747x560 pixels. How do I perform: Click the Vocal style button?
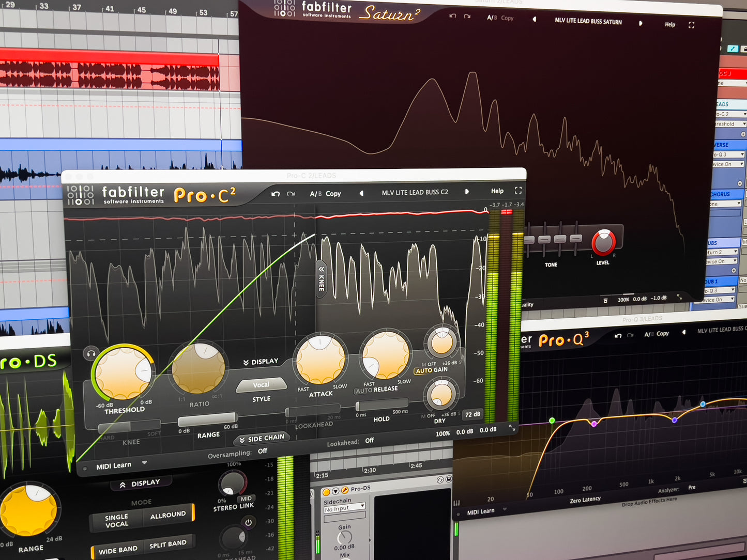tap(261, 385)
